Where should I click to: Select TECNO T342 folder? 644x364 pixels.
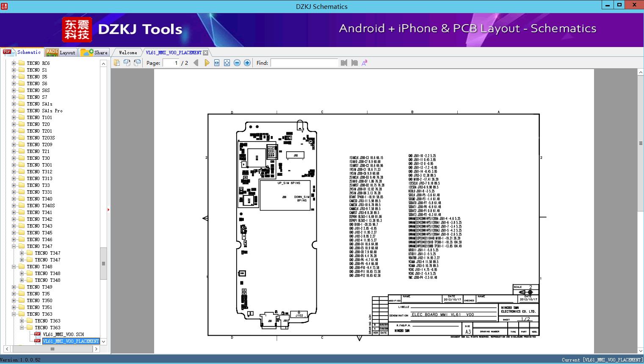39,219
